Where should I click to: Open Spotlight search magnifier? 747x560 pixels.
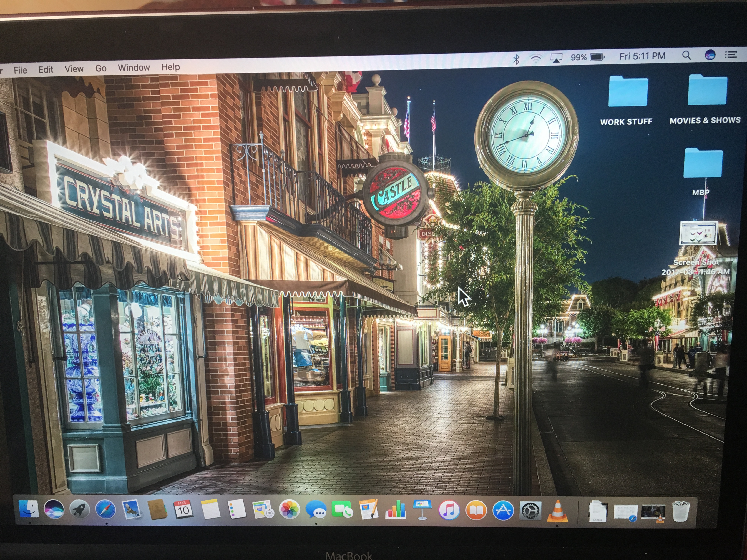click(x=686, y=55)
